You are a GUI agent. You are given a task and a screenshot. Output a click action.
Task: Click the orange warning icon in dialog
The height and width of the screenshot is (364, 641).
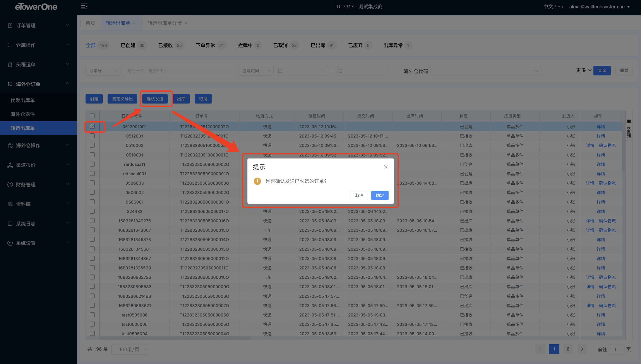tap(257, 181)
